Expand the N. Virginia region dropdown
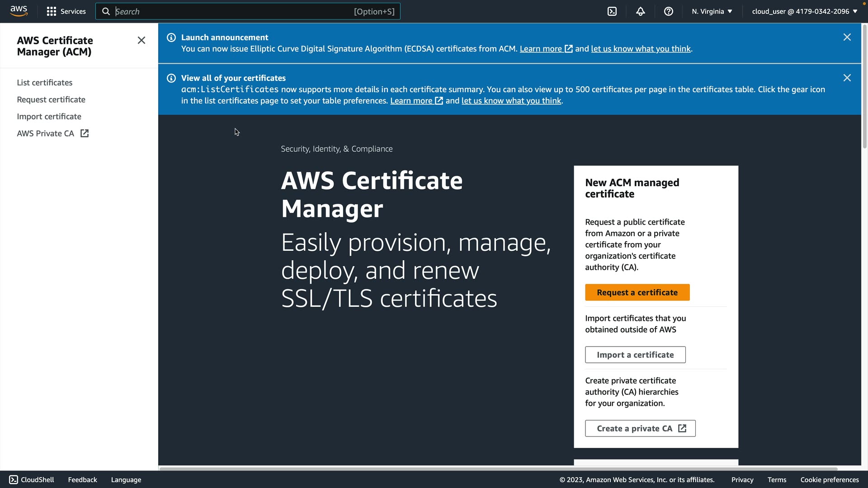The image size is (868, 488). tap(712, 11)
